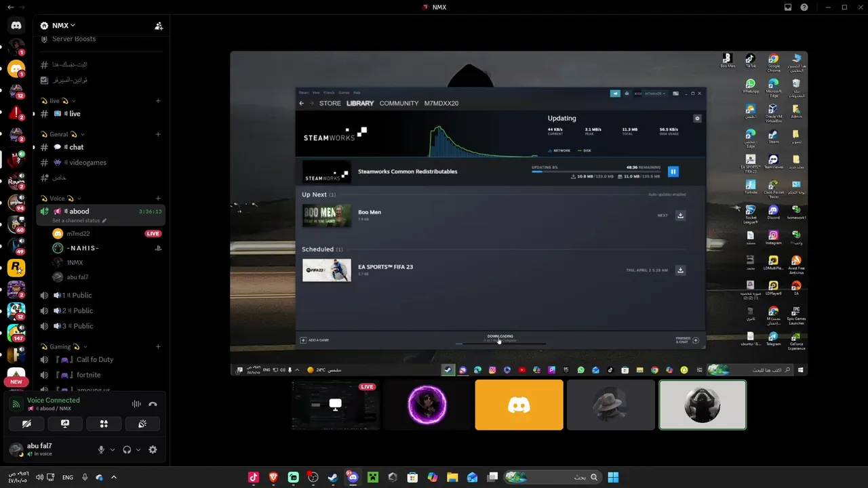Open the ll chat text channel
Viewport: 868px width, 488px height.
(x=100, y=147)
